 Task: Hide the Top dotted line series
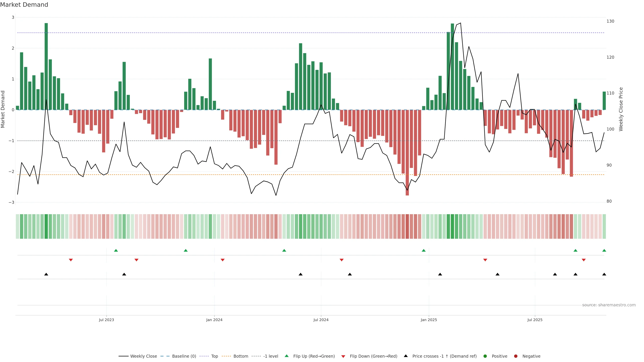214,356
